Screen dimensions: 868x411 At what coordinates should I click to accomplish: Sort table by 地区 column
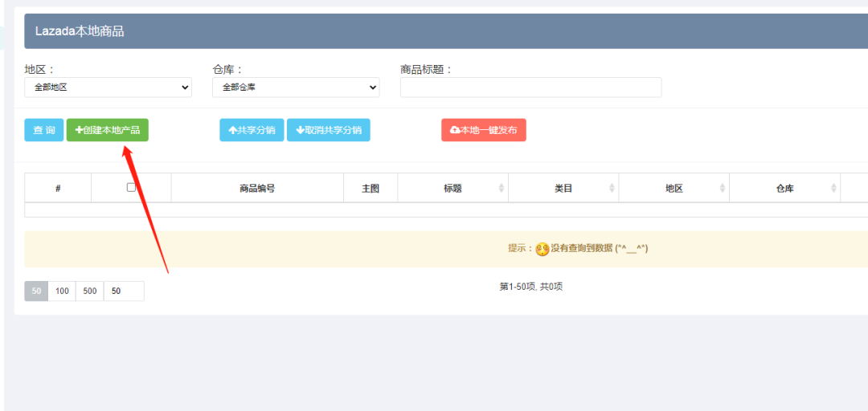tap(674, 188)
